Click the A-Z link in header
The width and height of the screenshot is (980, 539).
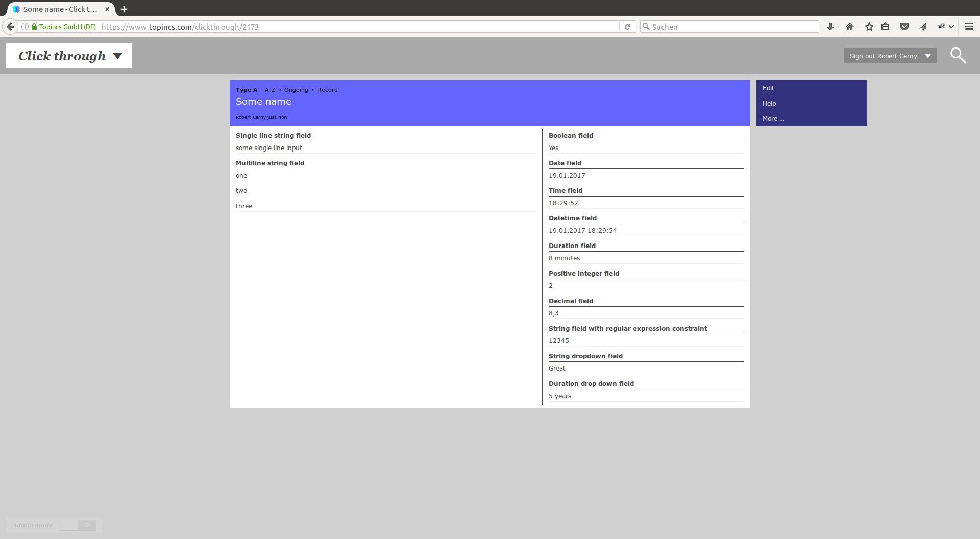269,90
